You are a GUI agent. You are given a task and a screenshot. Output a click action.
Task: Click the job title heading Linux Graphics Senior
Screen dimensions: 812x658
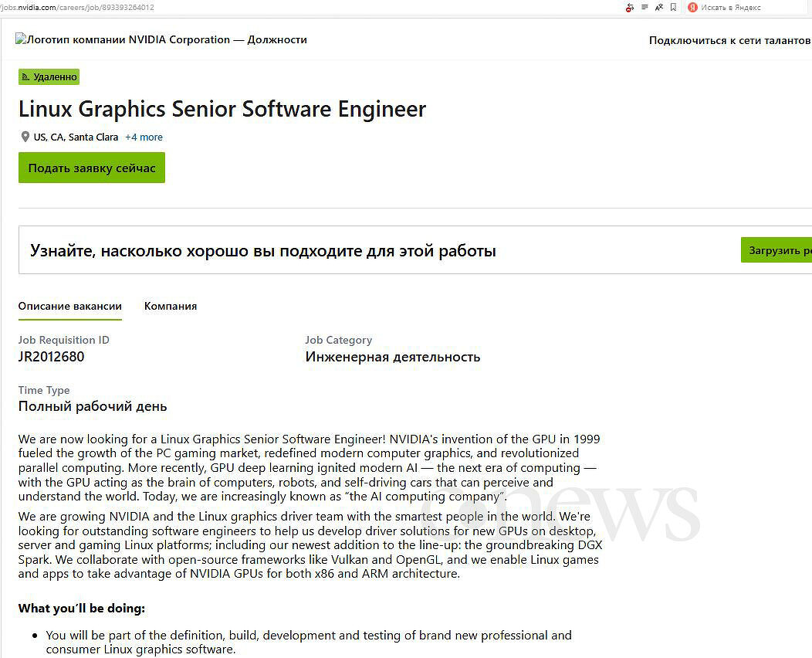pyautogui.click(x=222, y=109)
